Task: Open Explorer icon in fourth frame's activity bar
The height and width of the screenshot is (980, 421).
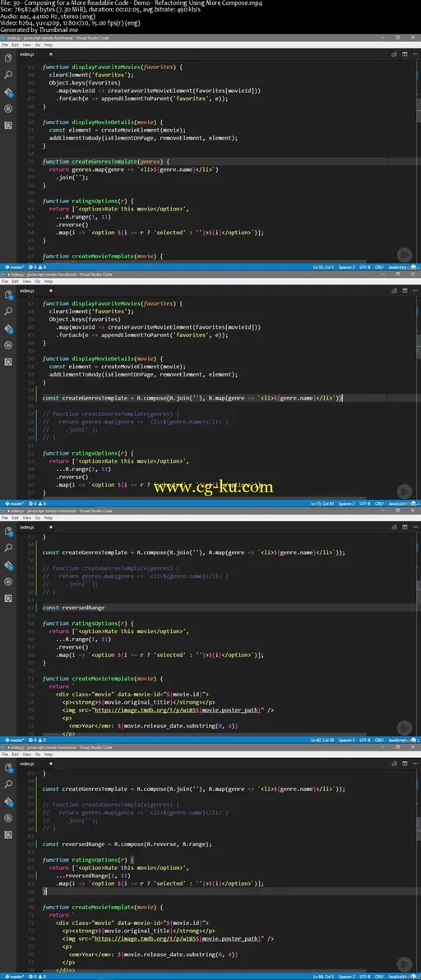Action: (8, 767)
